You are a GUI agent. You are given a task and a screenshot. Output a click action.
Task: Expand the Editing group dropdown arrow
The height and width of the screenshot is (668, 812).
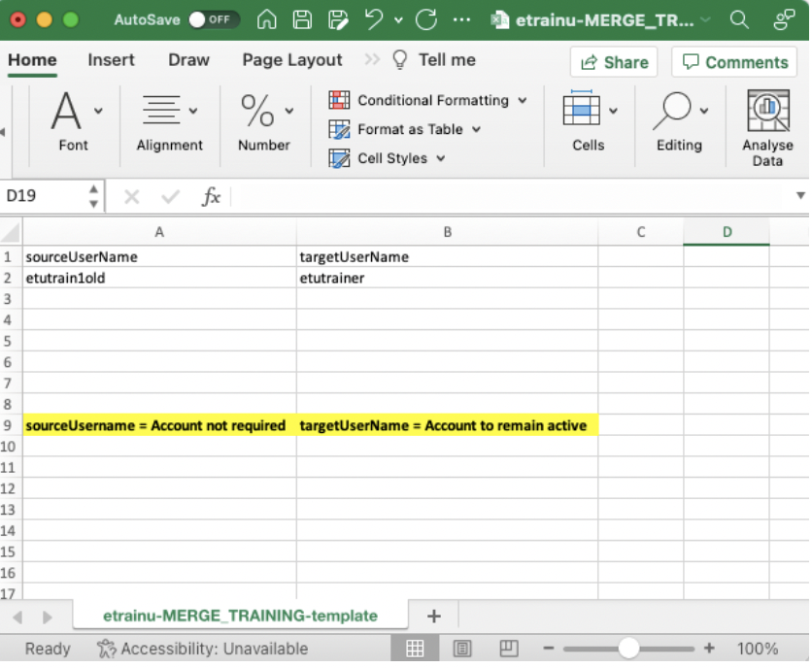click(x=704, y=111)
